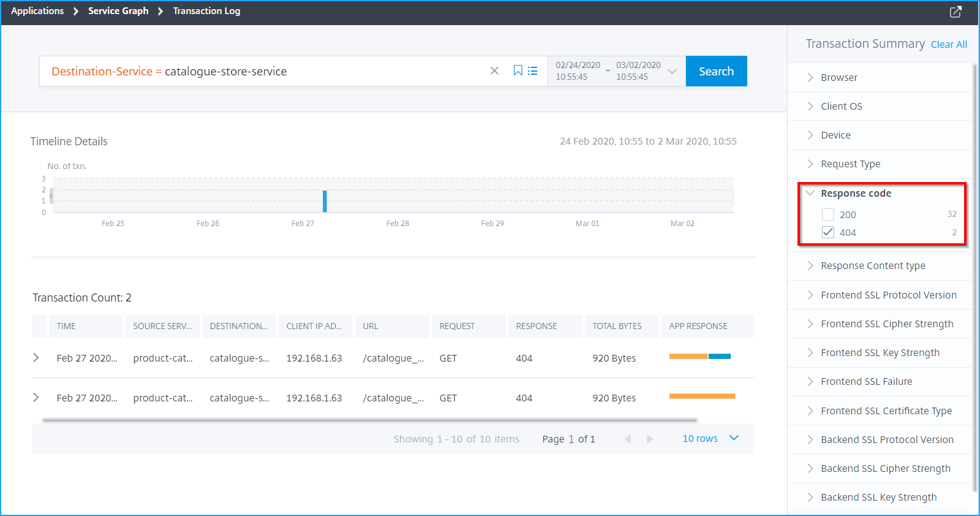
Task: Open the date range dropdown
Action: click(672, 71)
